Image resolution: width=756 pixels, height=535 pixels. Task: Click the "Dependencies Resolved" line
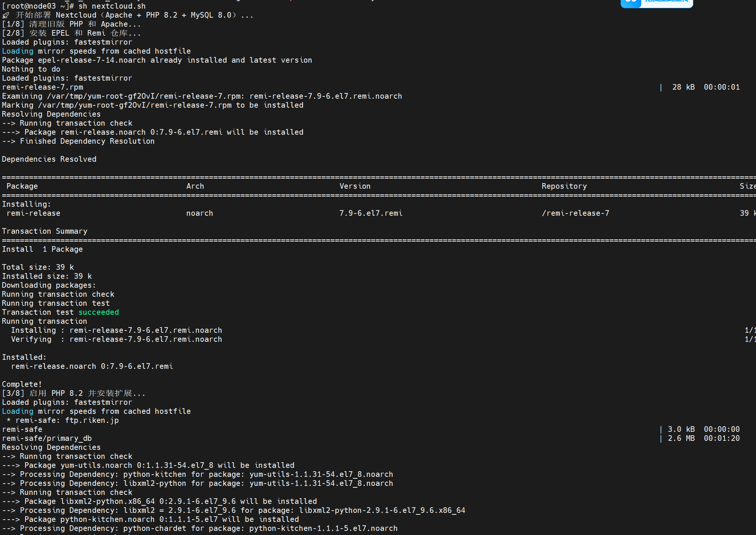49,159
